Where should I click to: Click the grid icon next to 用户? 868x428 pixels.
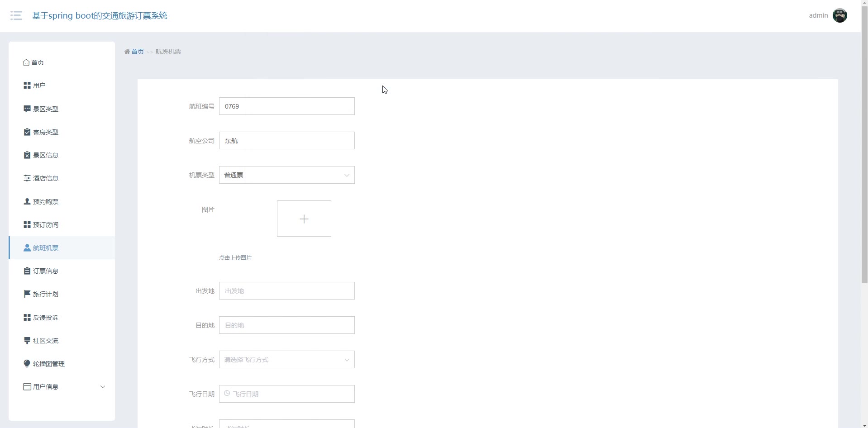coord(27,85)
